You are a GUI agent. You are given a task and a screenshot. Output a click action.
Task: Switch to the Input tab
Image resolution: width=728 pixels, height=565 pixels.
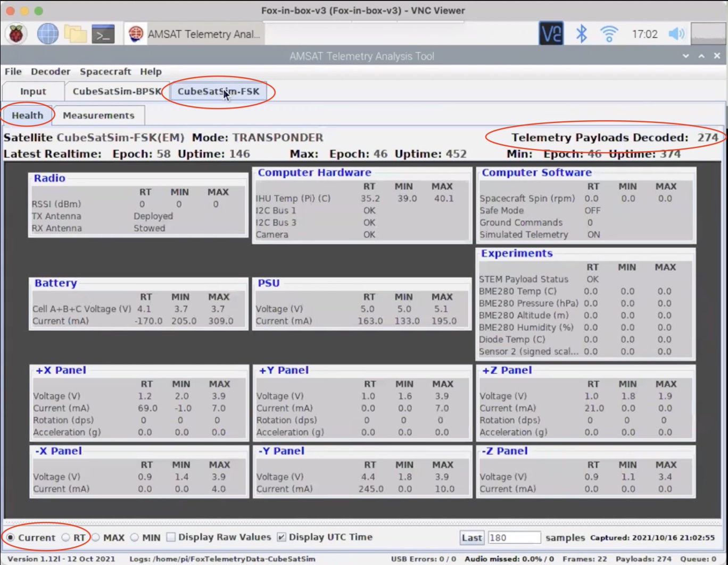(33, 92)
